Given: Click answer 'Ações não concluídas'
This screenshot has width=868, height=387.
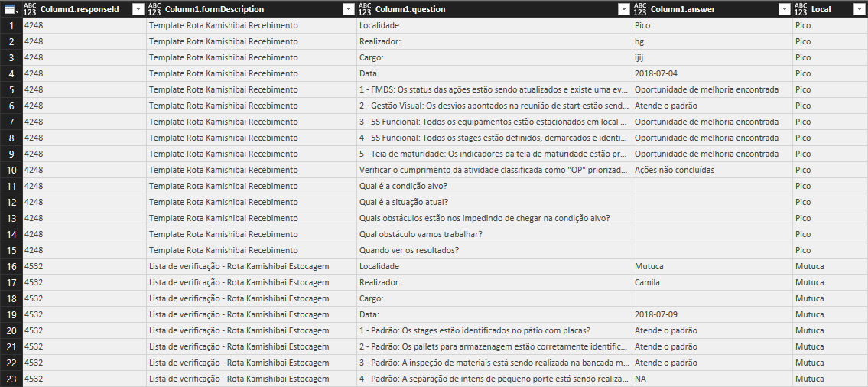Looking at the screenshot, I should tap(712, 170).
